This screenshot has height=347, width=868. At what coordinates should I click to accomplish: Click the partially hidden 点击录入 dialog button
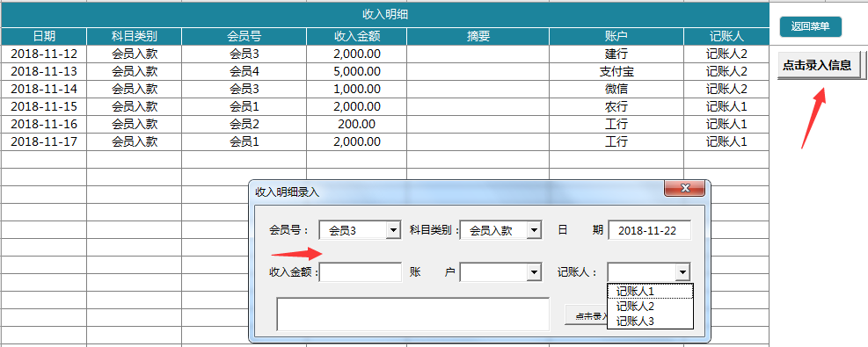587,315
